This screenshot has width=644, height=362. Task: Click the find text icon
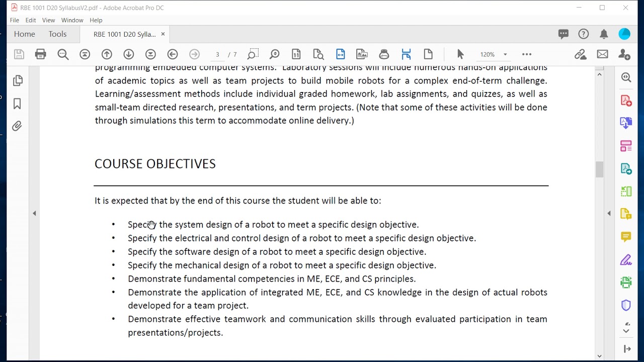point(318,54)
